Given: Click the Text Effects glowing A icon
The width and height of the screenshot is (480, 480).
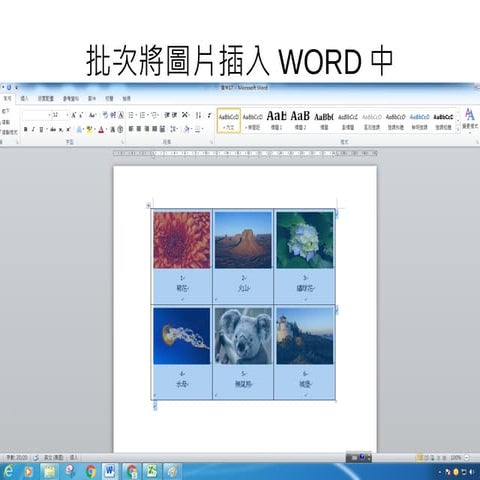Looking at the screenshot, I should [79, 129].
